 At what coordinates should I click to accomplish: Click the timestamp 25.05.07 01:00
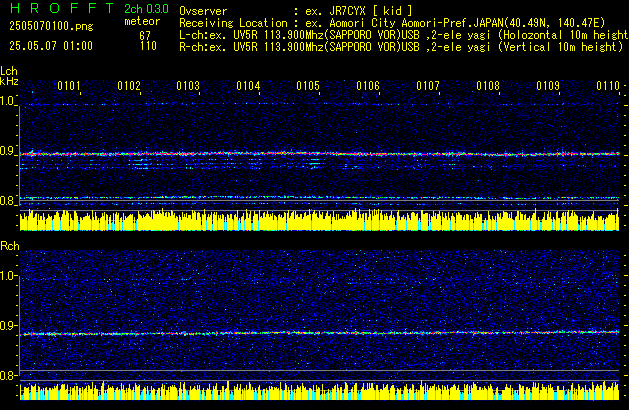point(51,46)
